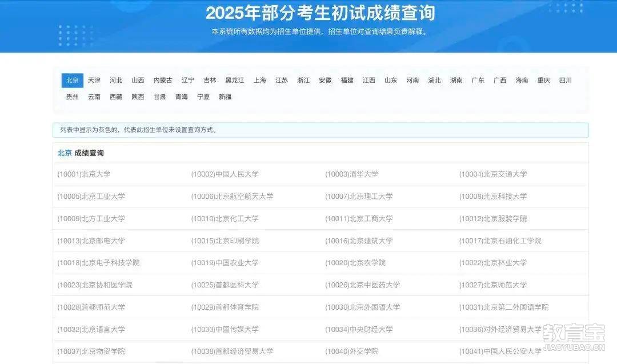617x364 pixels.
Task: Open (10019)中国农业大学 link
Action: point(225,263)
